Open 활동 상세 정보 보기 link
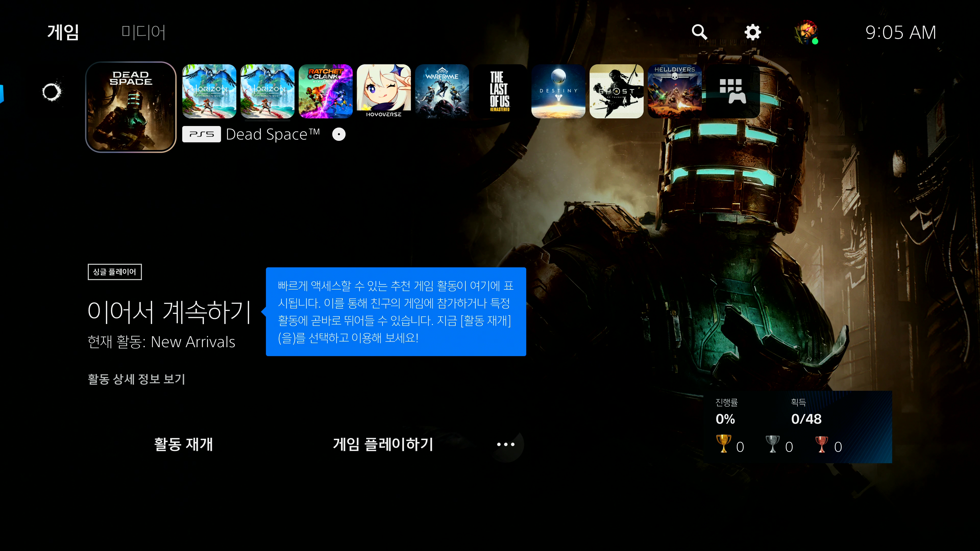The image size is (980, 551). pyautogui.click(x=137, y=379)
